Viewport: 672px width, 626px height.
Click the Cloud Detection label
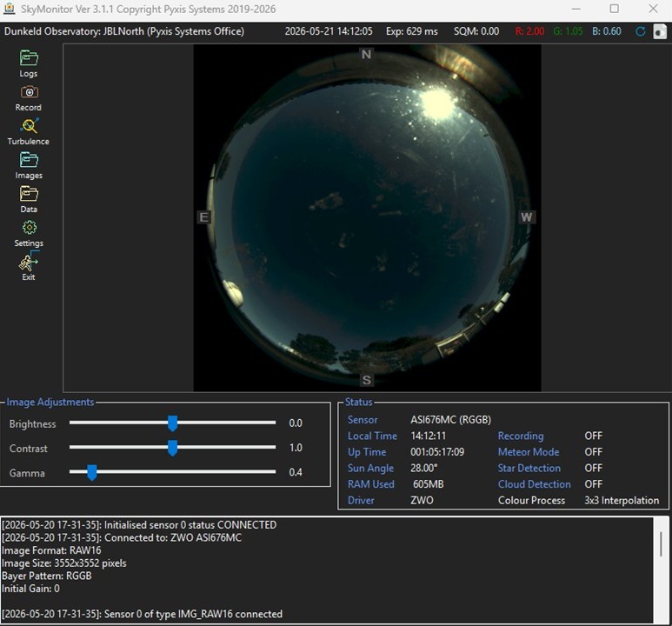(x=535, y=484)
